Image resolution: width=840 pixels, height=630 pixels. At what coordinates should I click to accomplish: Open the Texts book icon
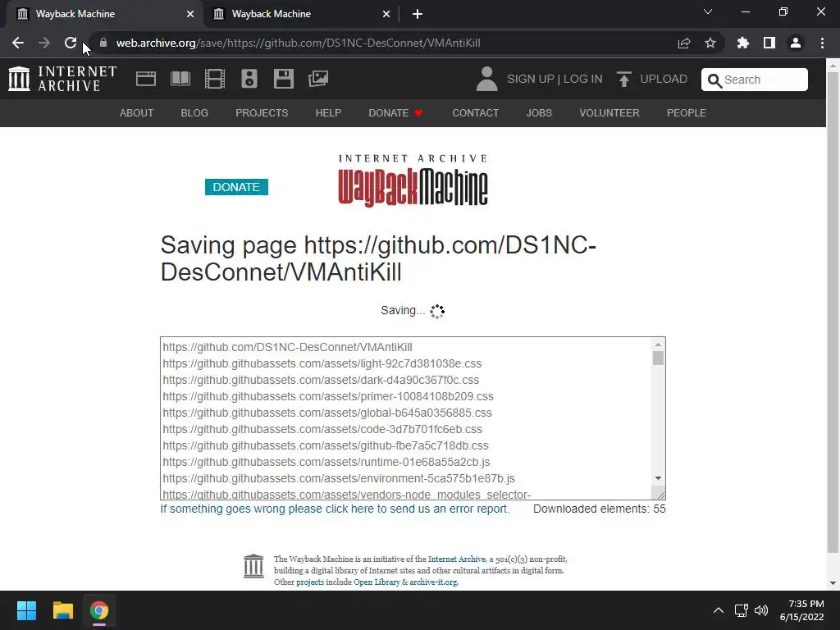click(x=180, y=79)
